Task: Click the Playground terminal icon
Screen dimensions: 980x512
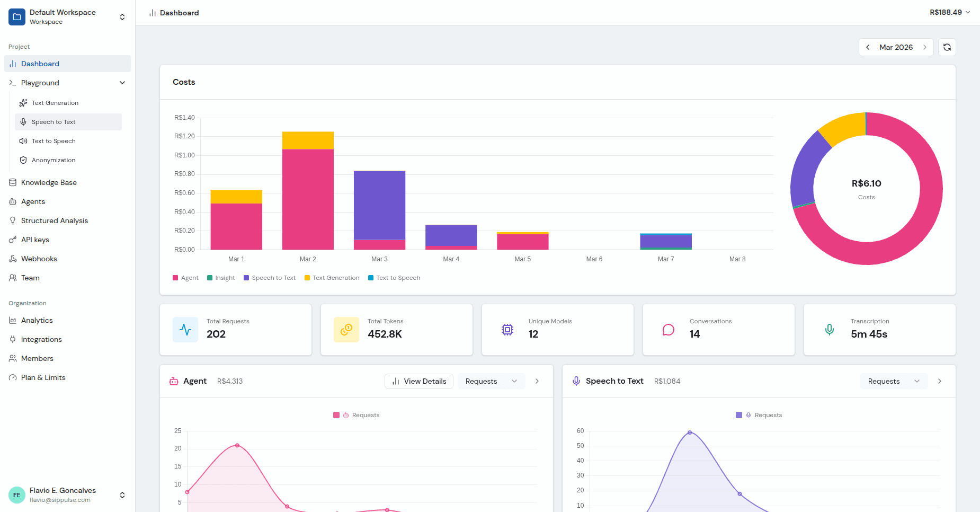Action: coord(13,83)
